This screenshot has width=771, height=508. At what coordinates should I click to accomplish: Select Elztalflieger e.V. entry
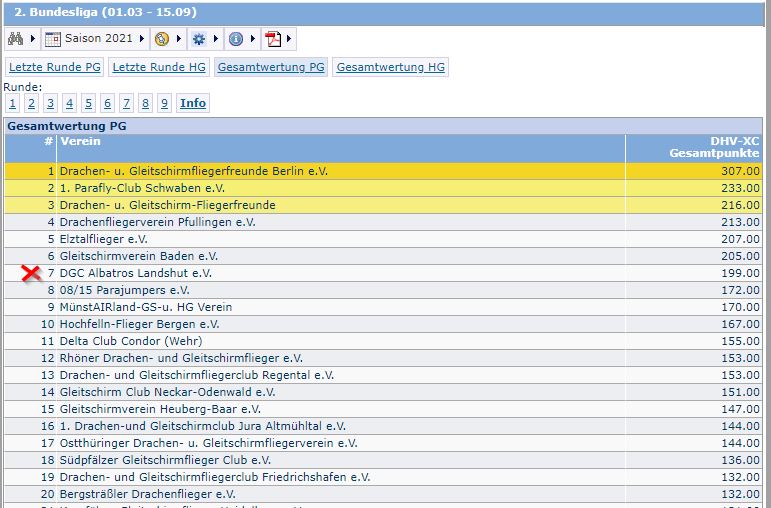point(103,239)
